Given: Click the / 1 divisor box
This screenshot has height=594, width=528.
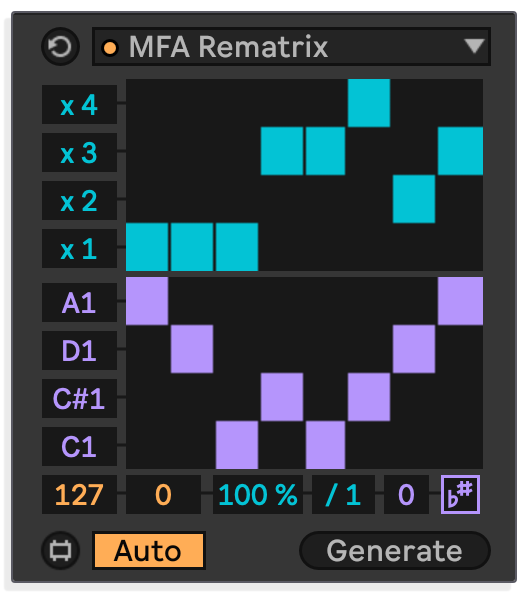Looking at the screenshot, I should 343,494.
